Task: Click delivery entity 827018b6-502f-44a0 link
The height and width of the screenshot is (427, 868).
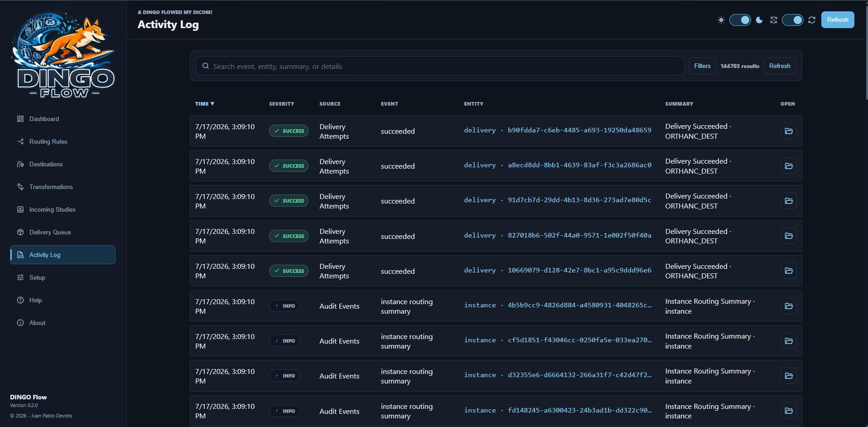Action: [558, 235]
